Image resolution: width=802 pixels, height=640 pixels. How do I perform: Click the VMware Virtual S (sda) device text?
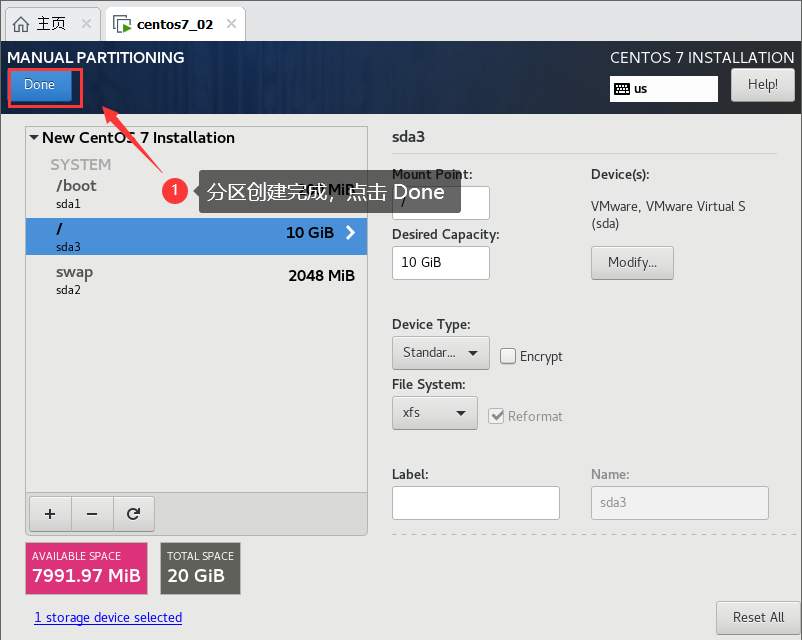(x=667, y=215)
